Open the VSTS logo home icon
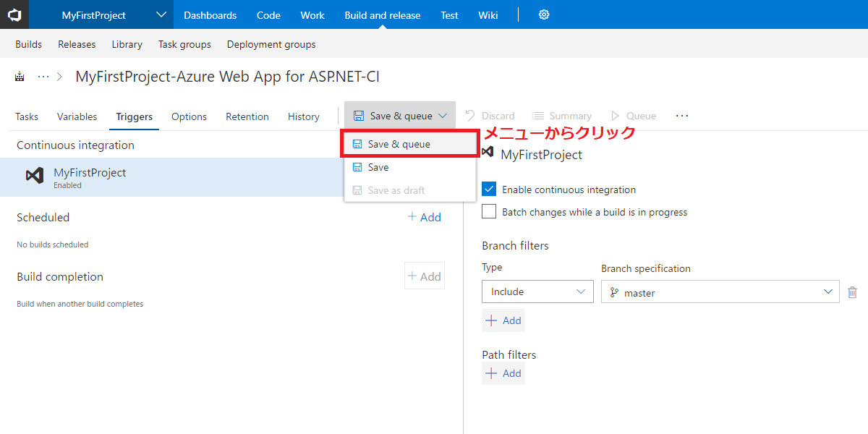Image resolution: width=868 pixels, height=434 pixels. pos(14,14)
